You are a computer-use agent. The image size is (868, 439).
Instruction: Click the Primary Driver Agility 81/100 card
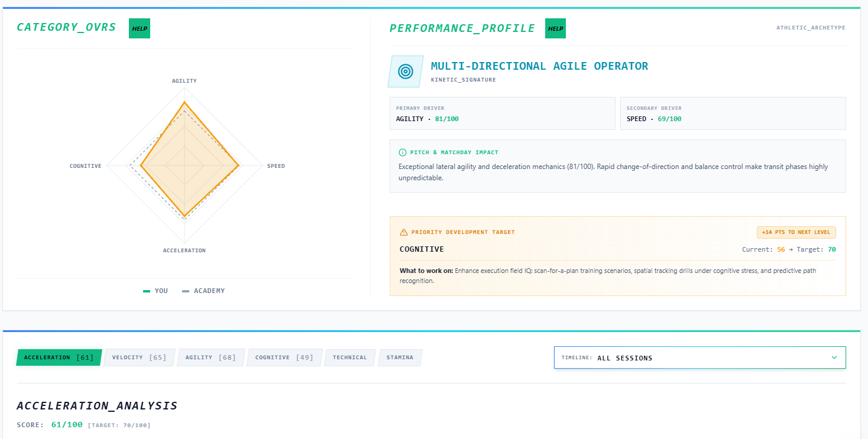click(x=503, y=113)
